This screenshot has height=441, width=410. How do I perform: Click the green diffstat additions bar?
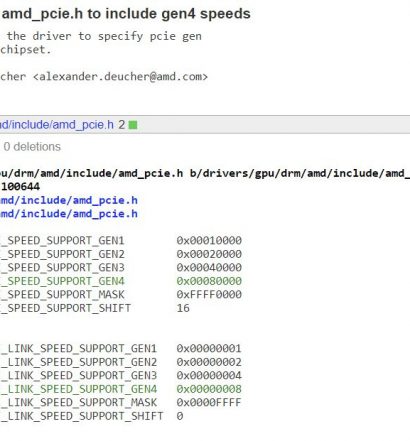[133, 125]
